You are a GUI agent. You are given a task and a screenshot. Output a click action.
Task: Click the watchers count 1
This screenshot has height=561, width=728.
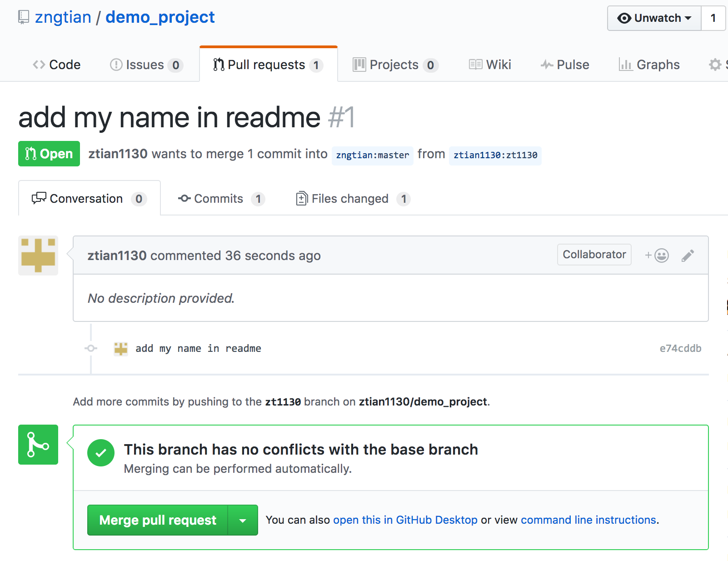[713, 18]
